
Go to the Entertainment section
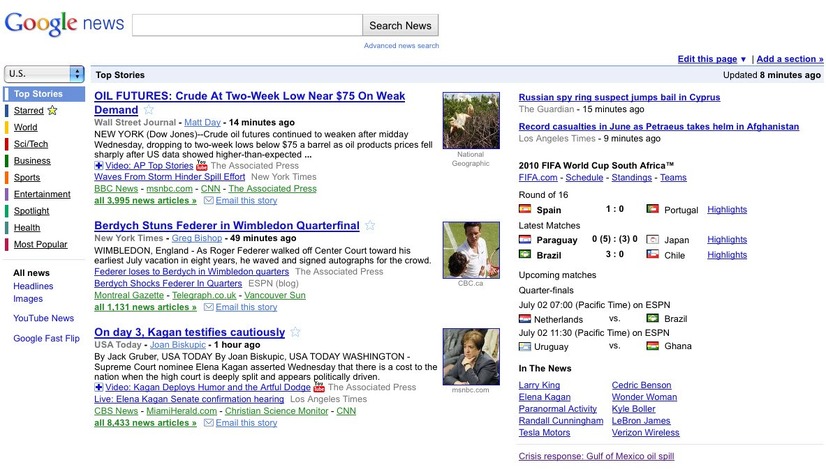pyautogui.click(x=42, y=194)
